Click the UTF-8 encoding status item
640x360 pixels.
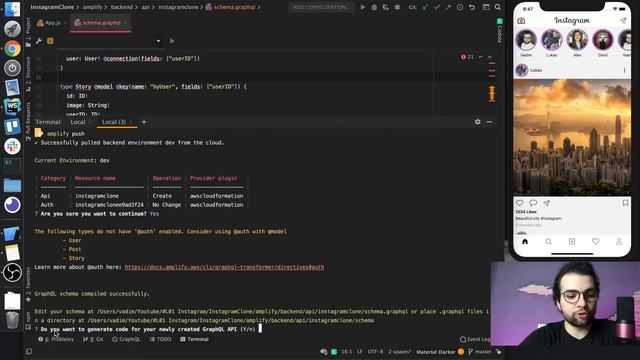375,351
